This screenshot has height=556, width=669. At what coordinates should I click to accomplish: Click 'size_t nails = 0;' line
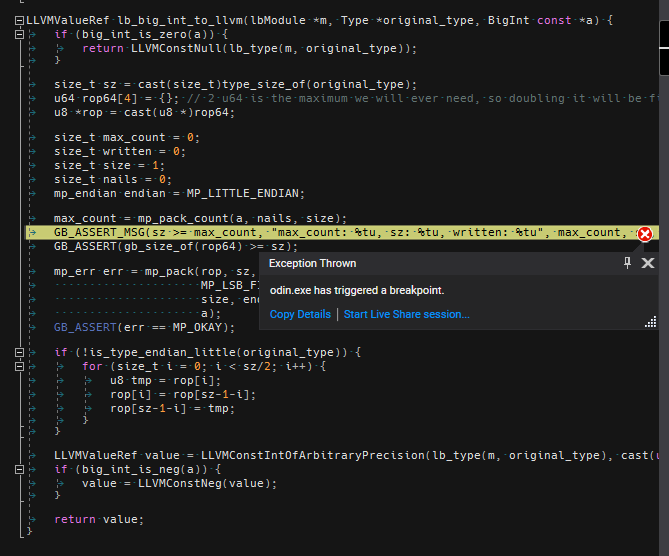(x=113, y=180)
